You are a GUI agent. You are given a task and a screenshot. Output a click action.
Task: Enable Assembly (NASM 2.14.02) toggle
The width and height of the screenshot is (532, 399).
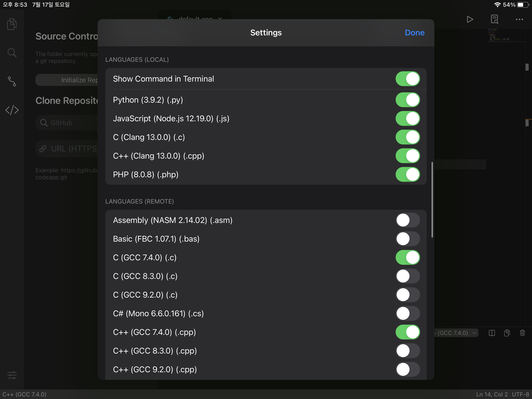pyautogui.click(x=407, y=220)
